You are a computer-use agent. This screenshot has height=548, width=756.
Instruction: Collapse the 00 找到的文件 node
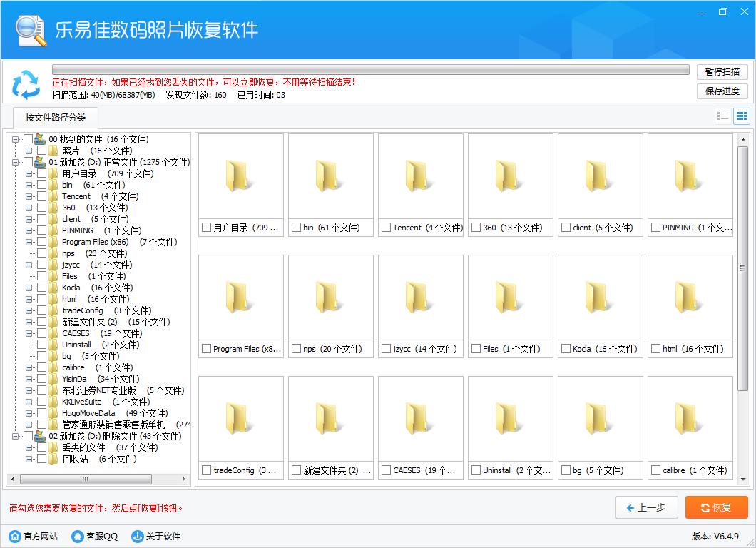[x=16, y=139]
